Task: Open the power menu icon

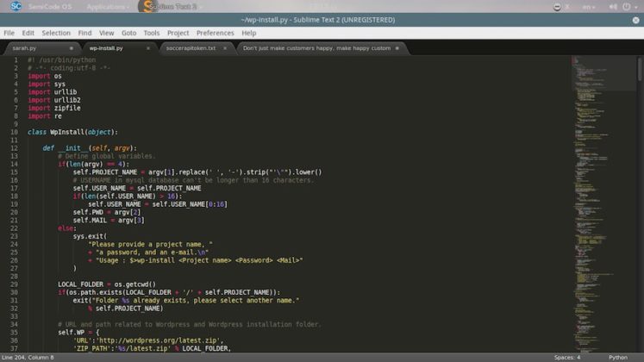Action: point(627,7)
